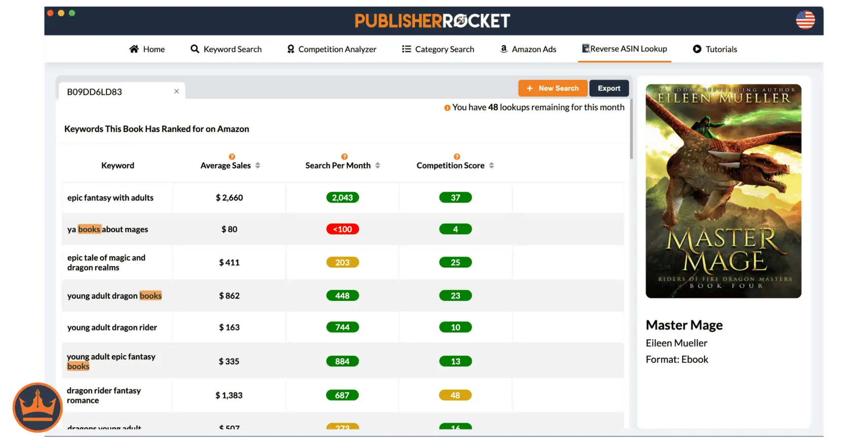
Task: Click the US flag marketplace icon
Action: [x=805, y=20]
